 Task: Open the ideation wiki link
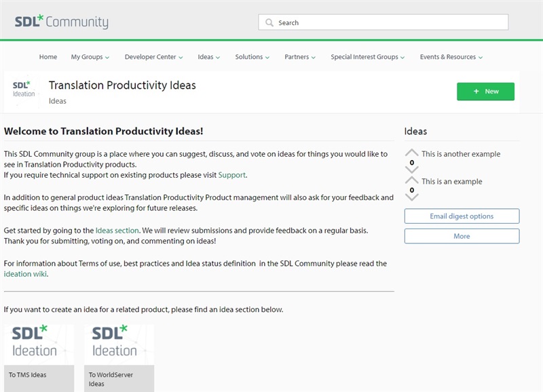click(x=25, y=274)
